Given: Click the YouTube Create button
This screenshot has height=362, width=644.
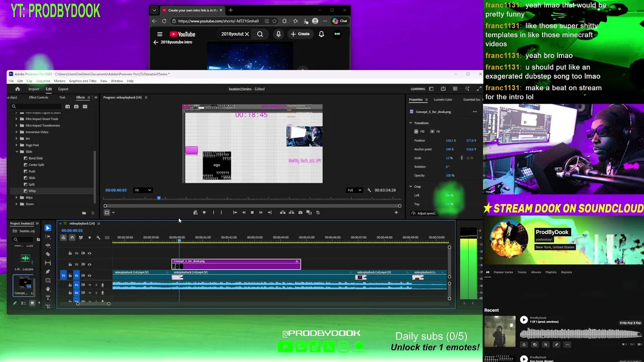Looking at the screenshot, I should click(300, 34).
